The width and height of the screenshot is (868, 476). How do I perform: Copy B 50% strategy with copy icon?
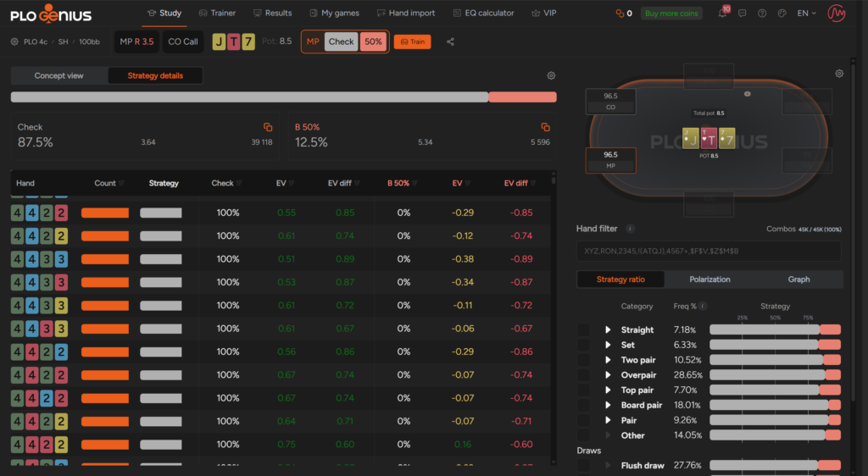coord(545,127)
